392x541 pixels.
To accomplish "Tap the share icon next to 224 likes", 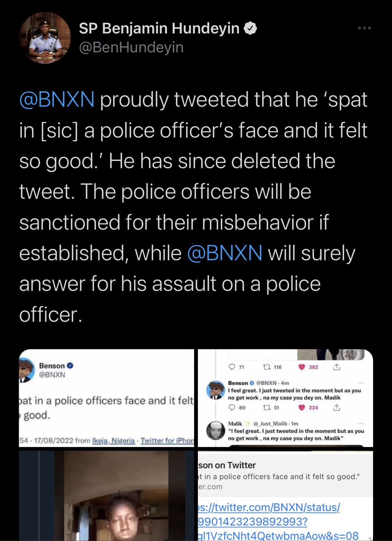I will click(337, 408).
